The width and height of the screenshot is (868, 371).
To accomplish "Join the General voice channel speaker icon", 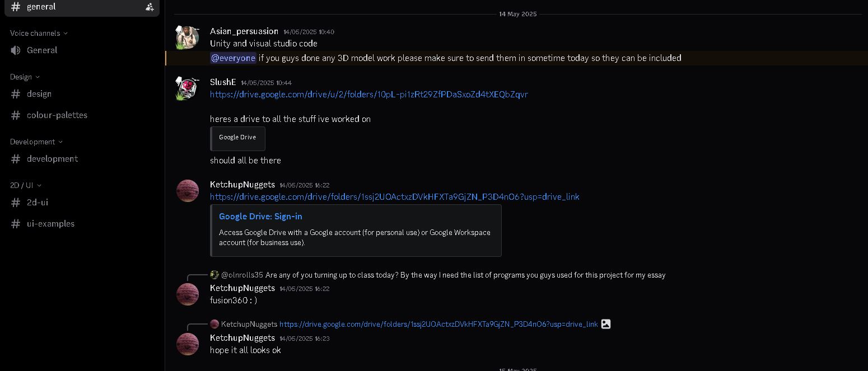I will point(16,50).
